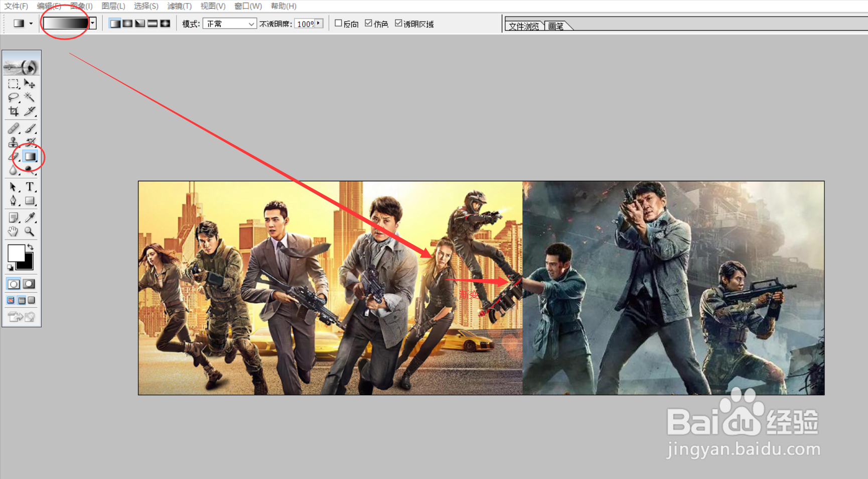Open the tool preset picker dropdown

click(x=31, y=24)
